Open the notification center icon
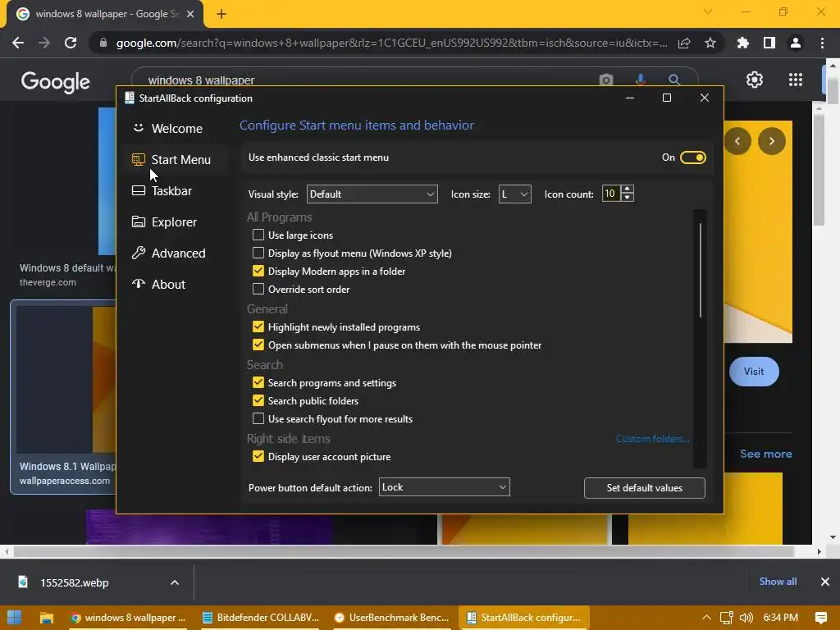Viewport: 840px width, 630px height. click(x=820, y=618)
